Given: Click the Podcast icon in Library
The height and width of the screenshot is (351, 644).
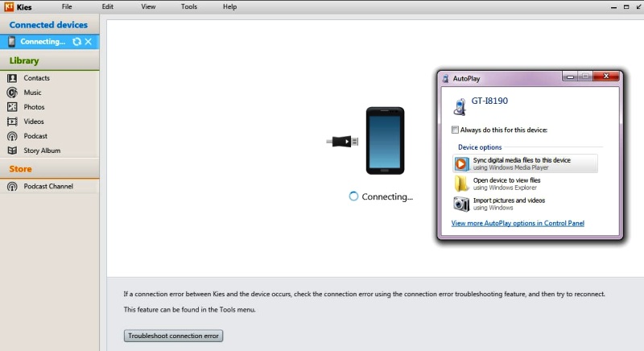Looking at the screenshot, I should 12,136.
